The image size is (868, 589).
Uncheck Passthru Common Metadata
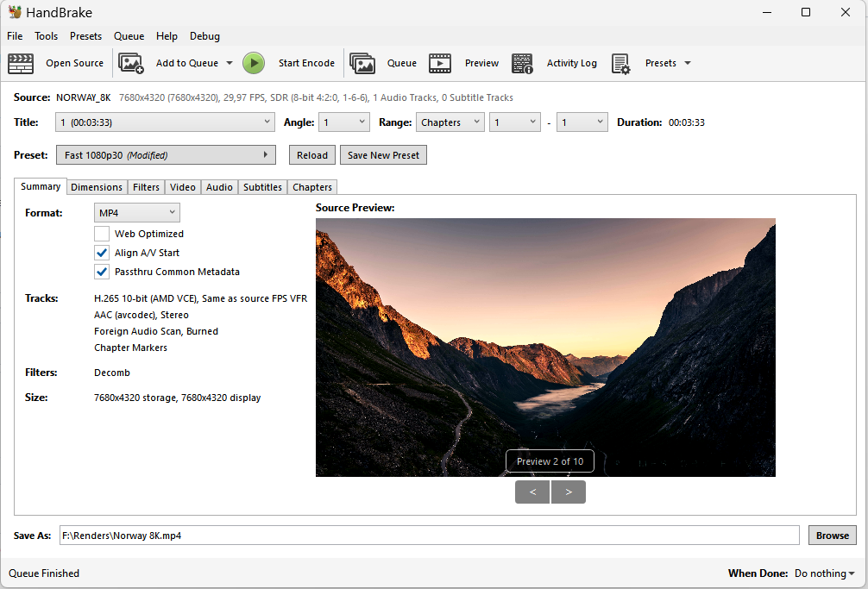(x=101, y=272)
